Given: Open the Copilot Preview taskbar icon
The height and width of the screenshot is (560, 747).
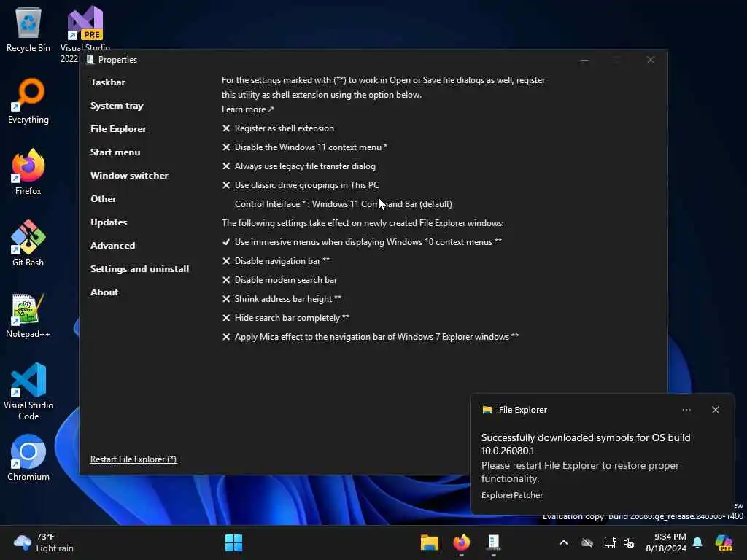Looking at the screenshot, I should coord(724,542).
